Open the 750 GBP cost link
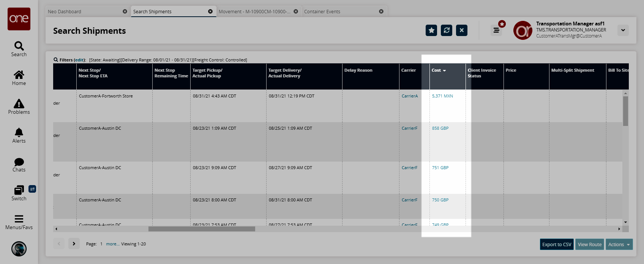 coord(440,200)
